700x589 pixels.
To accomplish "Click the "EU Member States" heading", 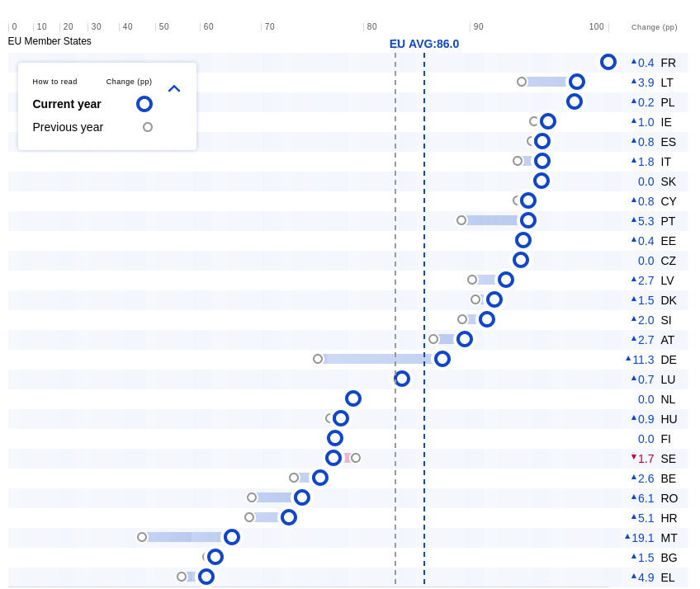I will pyautogui.click(x=50, y=41).
